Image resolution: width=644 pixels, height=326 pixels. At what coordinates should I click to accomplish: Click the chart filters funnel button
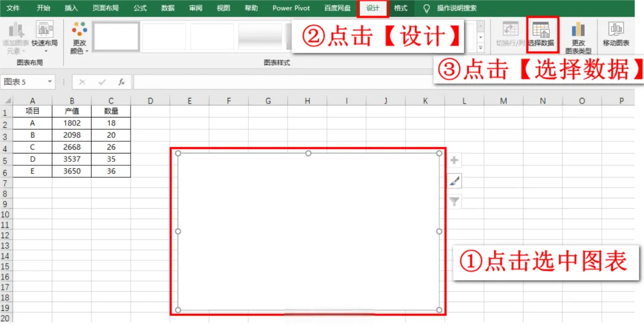(x=454, y=201)
